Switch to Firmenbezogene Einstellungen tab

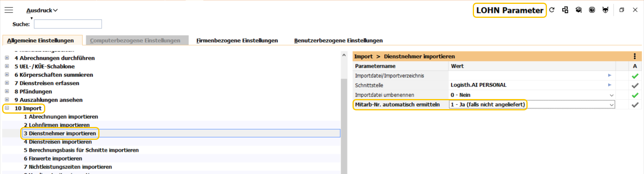pos(237,40)
